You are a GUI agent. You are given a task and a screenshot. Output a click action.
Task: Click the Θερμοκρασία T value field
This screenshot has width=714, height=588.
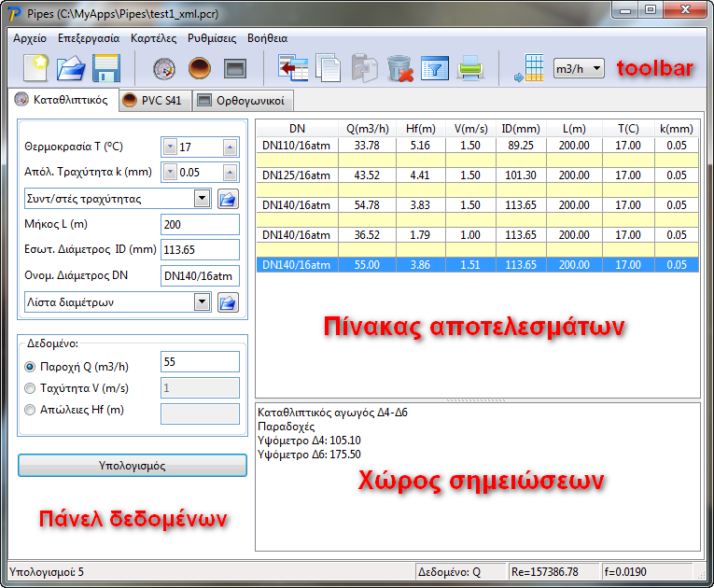tap(200, 147)
